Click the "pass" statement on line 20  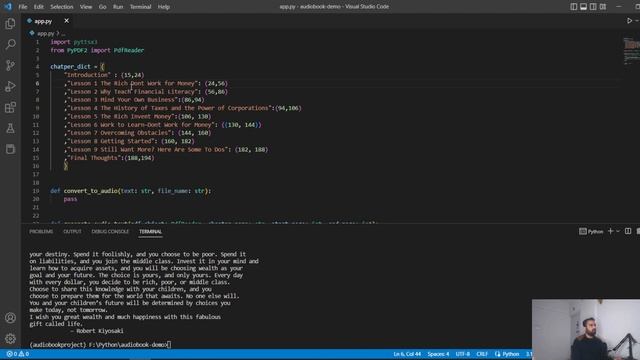click(x=70, y=199)
